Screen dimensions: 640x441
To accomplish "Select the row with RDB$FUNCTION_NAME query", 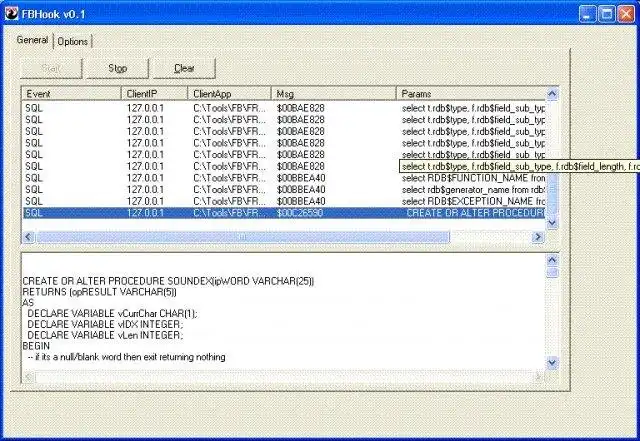I will tap(284, 178).
